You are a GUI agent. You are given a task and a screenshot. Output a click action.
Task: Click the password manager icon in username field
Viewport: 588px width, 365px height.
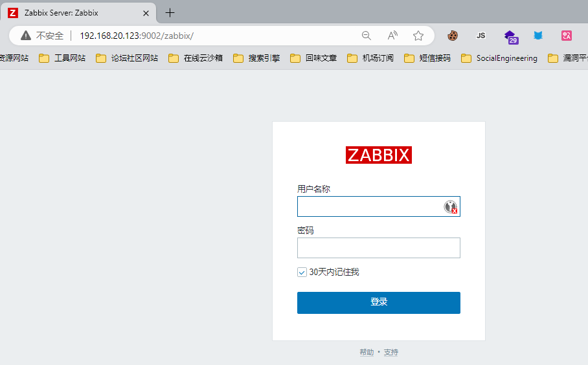tap(450, 206)
